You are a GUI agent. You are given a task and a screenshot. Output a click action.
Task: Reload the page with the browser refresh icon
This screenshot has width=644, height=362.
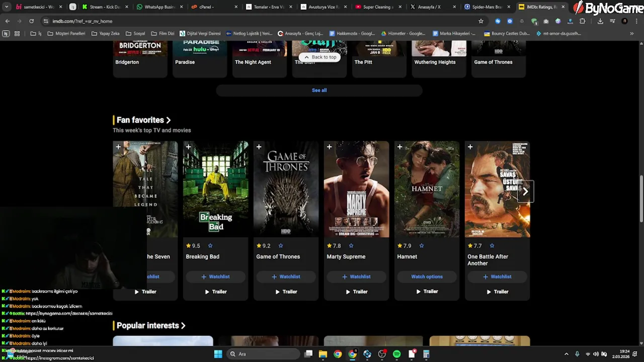(31, 21)
